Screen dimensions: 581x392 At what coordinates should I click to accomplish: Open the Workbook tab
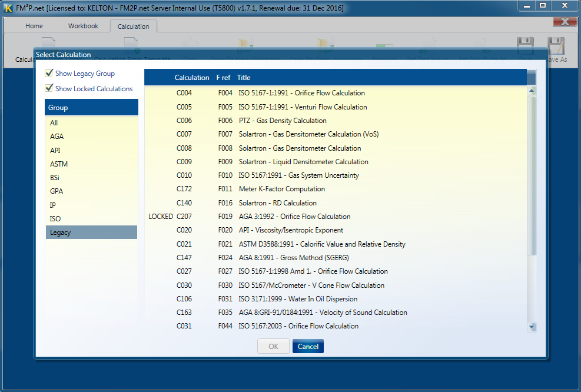pos(83,26)
